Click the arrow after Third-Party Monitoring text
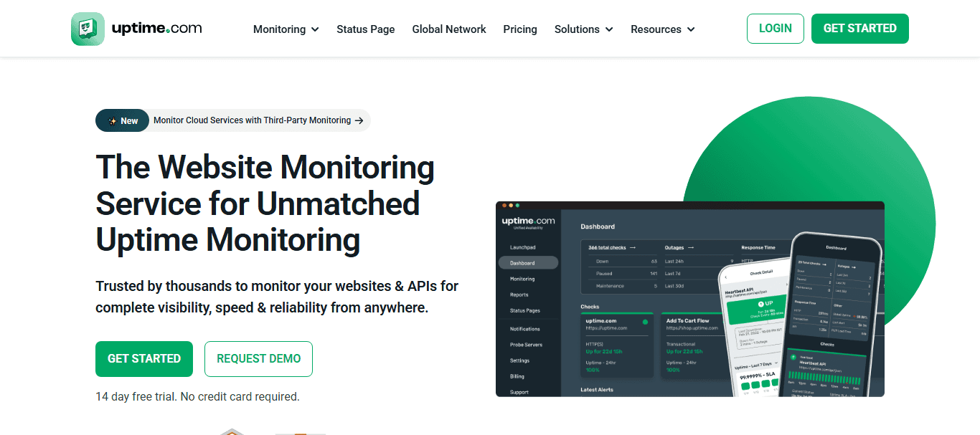The width and height of the screenshot is (980, 435). tap(359, 120)
